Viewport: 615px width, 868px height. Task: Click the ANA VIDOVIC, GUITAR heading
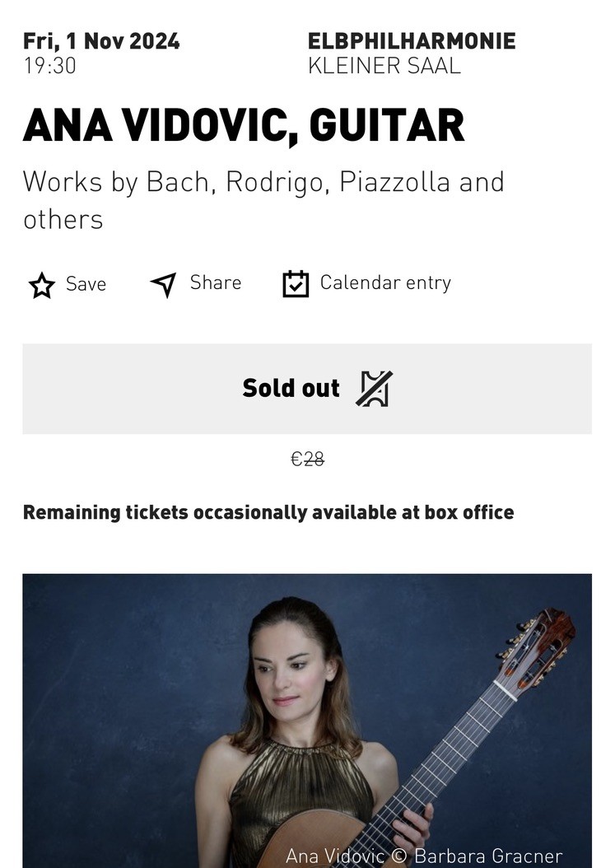click(244, 126)
